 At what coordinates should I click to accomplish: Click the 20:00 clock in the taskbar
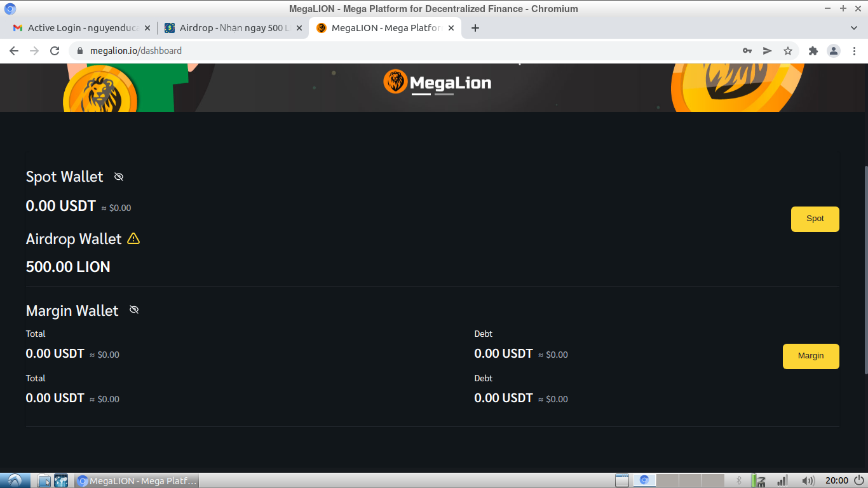[x=837, y=480]
